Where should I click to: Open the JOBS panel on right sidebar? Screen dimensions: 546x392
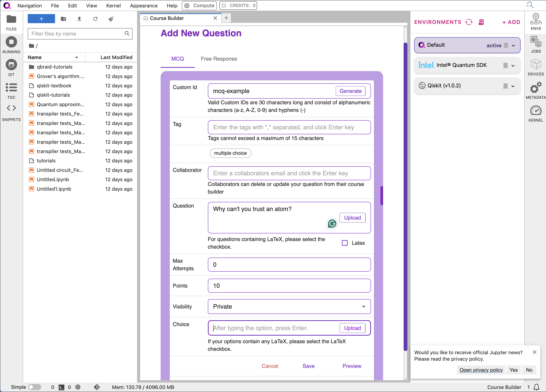click(536, 45)
